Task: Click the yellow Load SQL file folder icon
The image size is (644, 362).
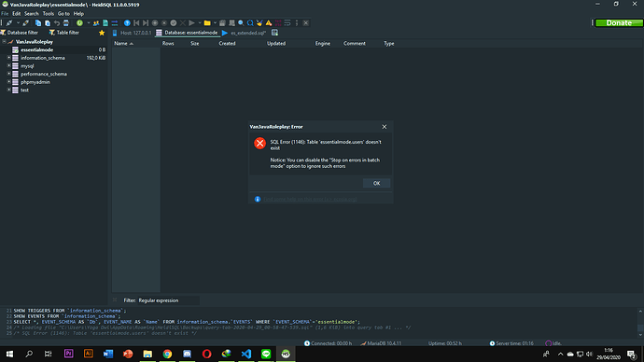Action: click(x=207, y=23)
